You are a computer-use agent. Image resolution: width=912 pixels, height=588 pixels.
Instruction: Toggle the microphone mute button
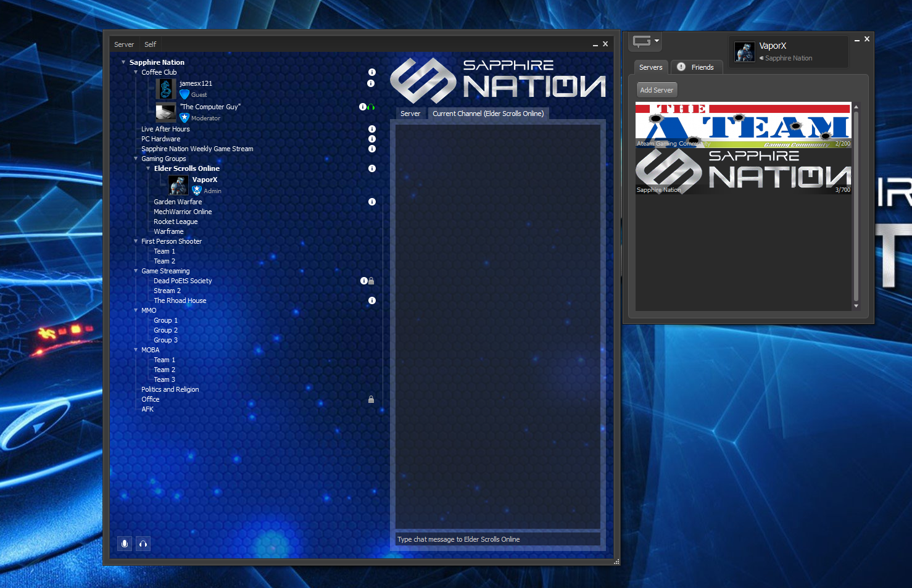pos(125,544)
